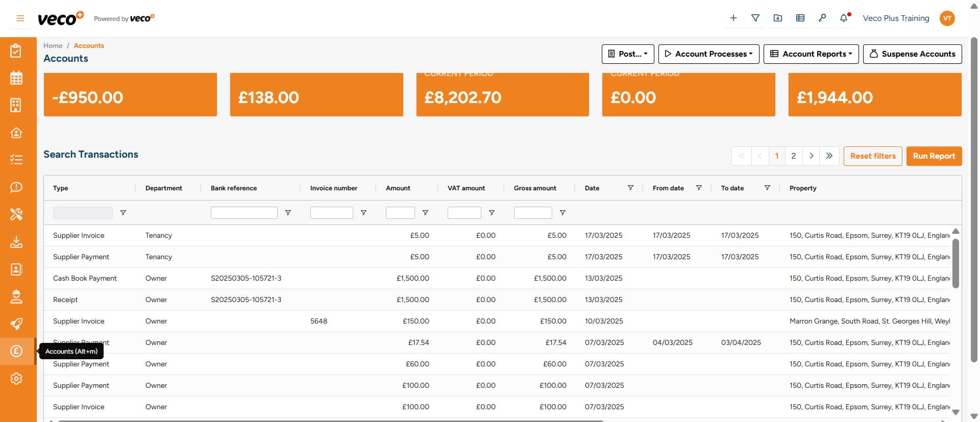Screen dimensions: 980x422
Task: Click the Reset filters button
Action: [873, 156]
